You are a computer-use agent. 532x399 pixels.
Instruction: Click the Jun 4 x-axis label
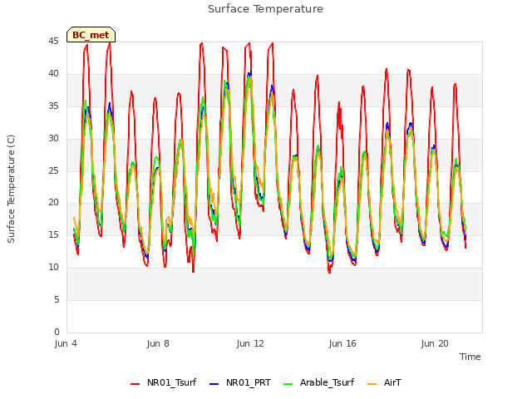pyautogui.click(x=66, y=343)
